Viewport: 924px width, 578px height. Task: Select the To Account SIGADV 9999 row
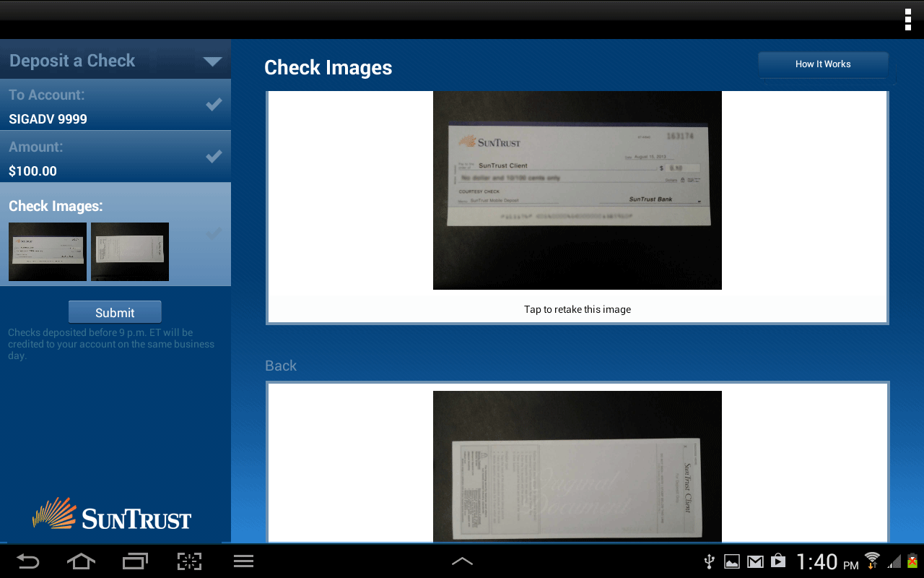[115, 105]
